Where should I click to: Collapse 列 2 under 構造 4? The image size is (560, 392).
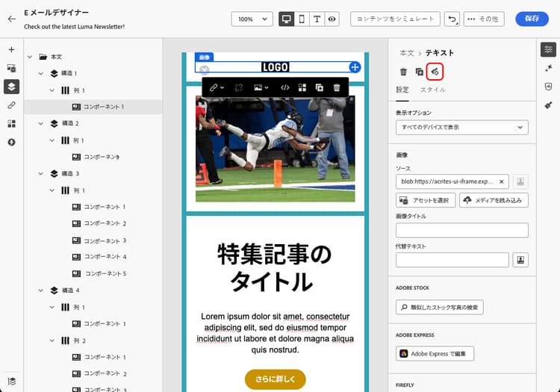(52, 341)
